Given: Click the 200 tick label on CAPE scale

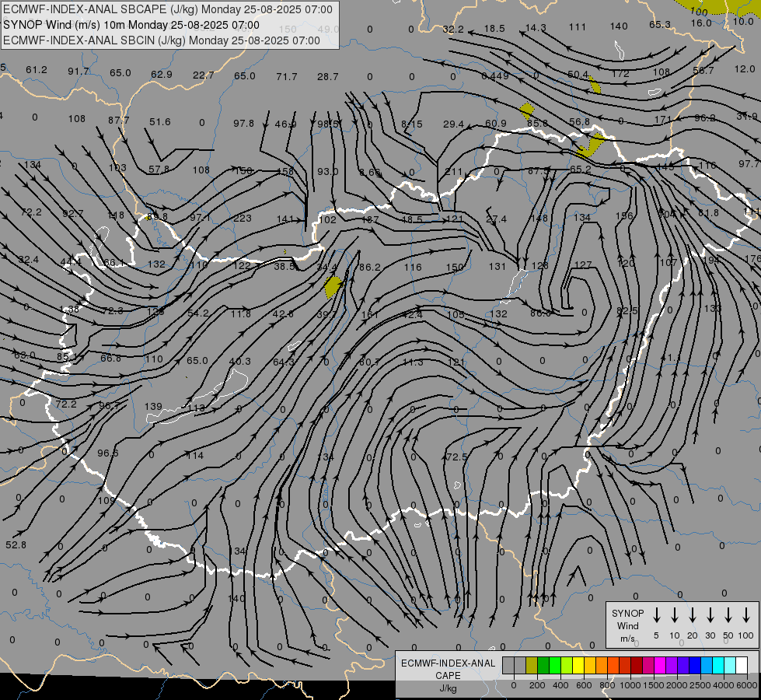Looking at the screenshot, I should pyautogui.click(x=537, y=685).
